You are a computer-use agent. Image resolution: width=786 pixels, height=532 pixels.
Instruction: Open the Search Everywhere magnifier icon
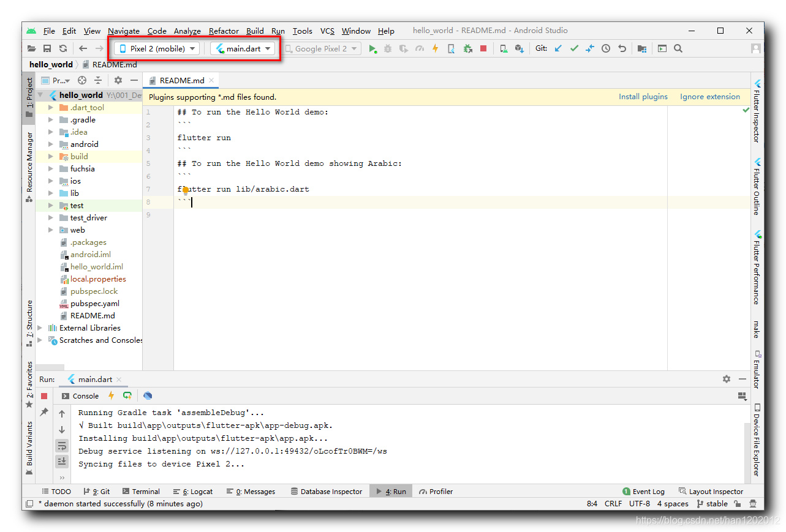click(678, 48)
